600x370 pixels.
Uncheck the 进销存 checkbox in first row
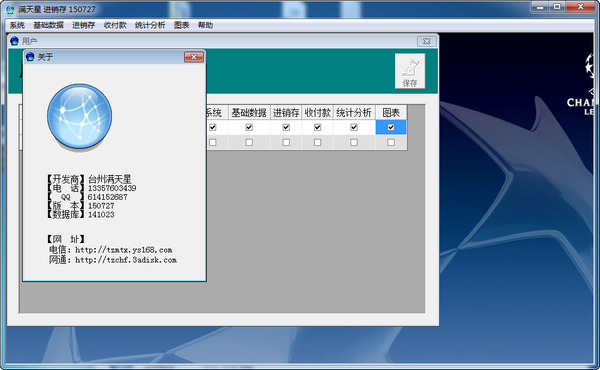tap(286, 127)
